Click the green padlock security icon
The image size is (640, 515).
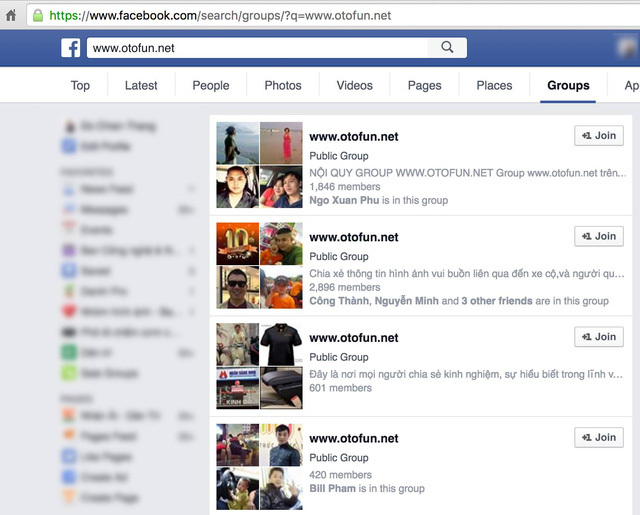37,16
